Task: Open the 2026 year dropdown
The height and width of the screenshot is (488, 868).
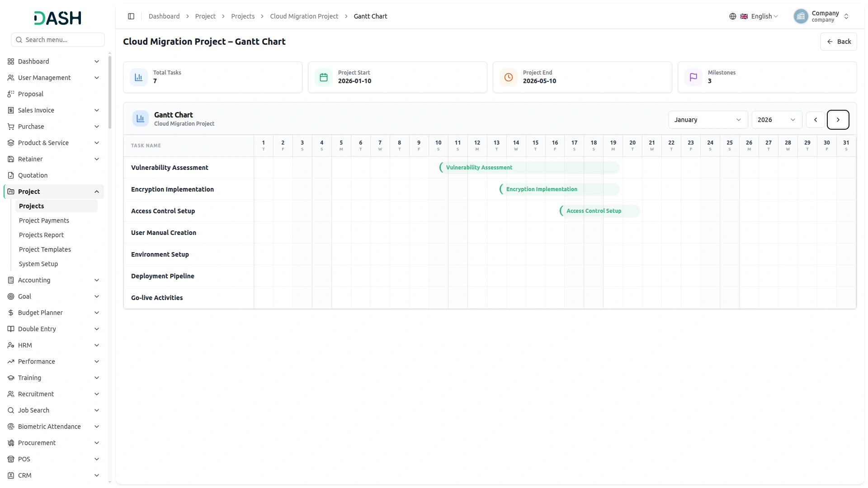Action: 777,120
